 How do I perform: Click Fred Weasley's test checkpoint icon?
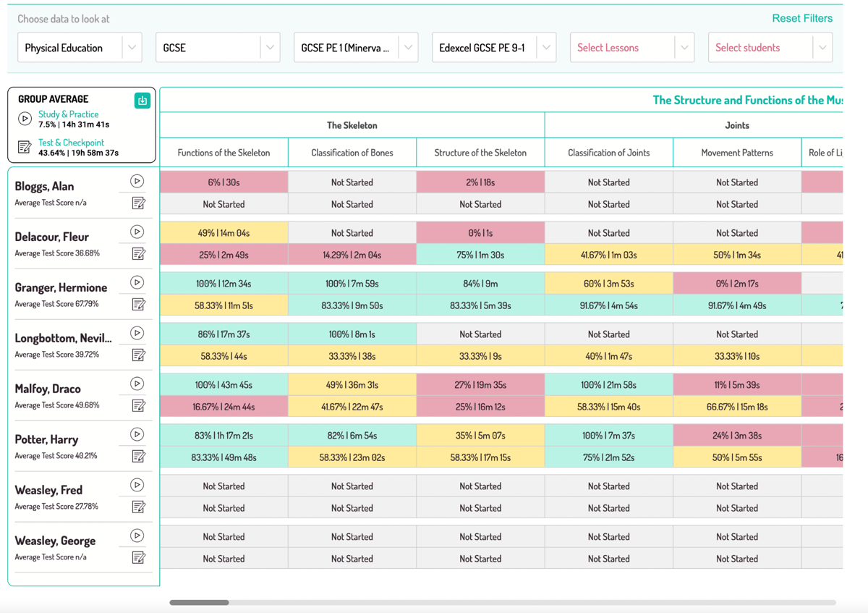[x=138, y=507]
